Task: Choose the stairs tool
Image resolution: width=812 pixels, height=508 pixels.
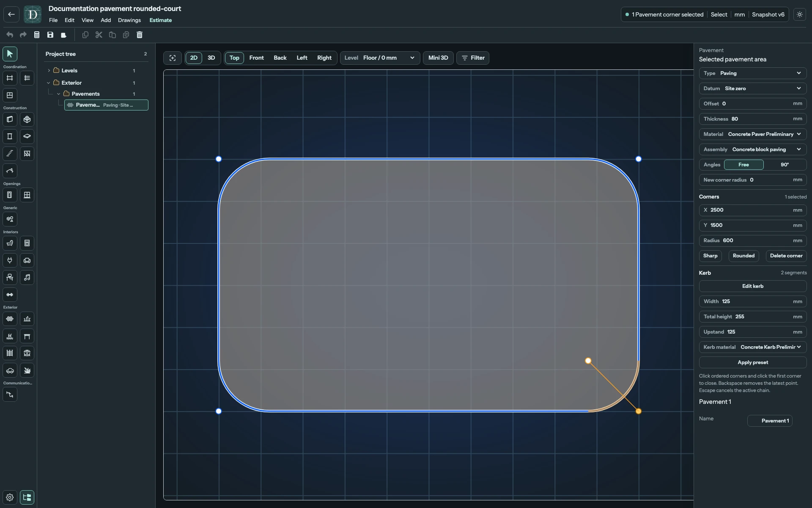Action: (10, 153)
